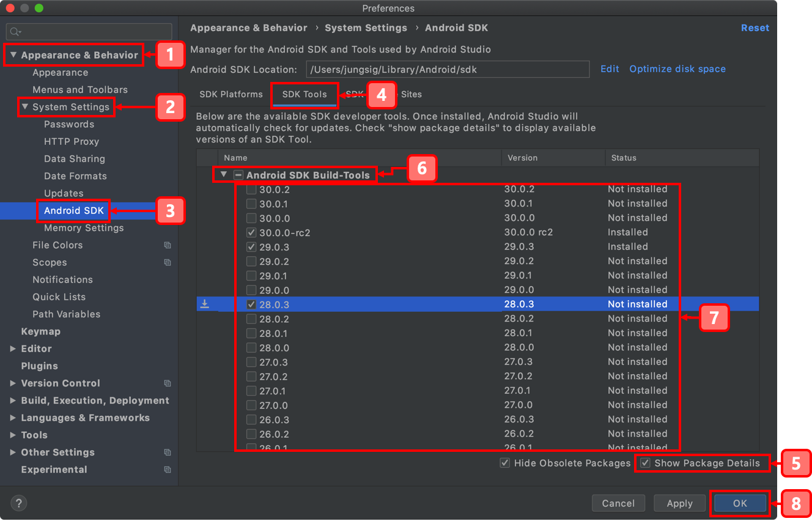
Task: Toggle the Show Package Details checkbox
Action: click(x=645, y=463)
